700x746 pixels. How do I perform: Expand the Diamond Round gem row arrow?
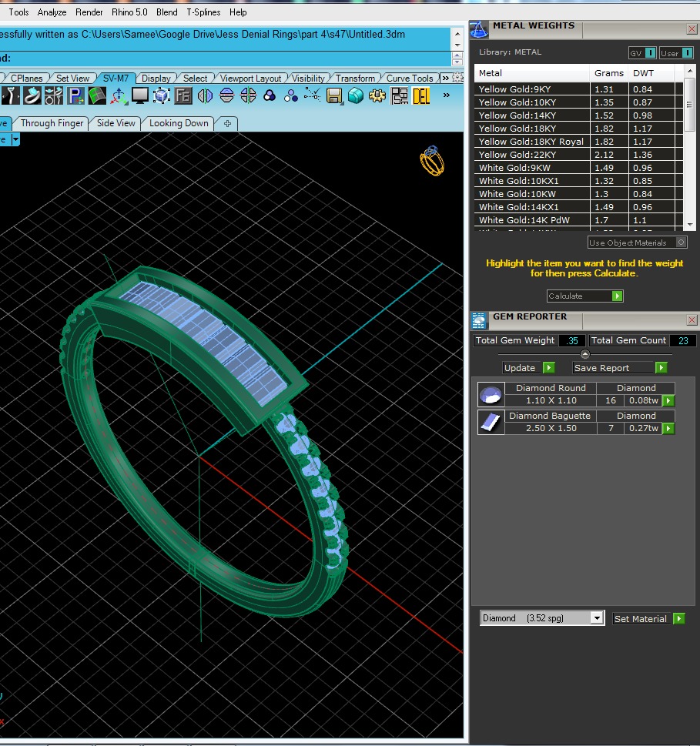pos(668,400)
